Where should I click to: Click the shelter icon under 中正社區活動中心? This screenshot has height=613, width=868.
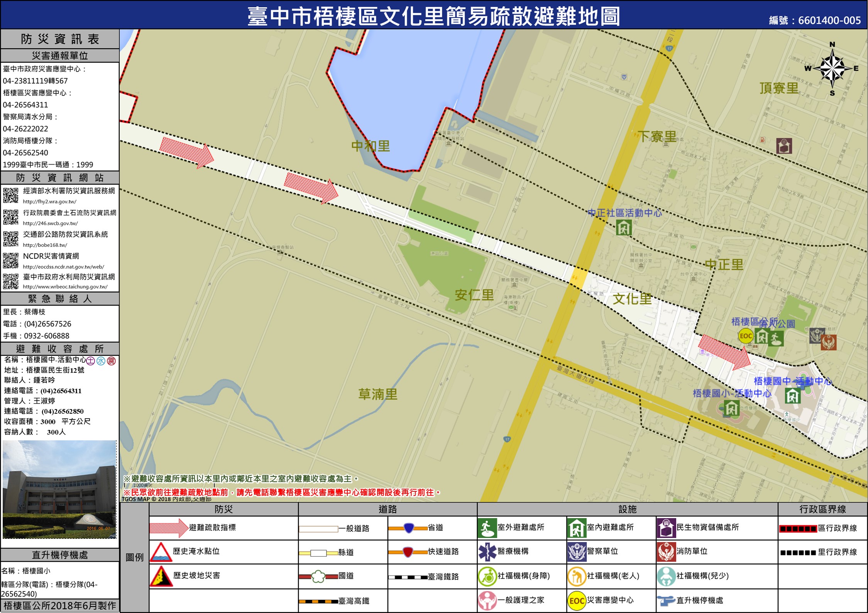(x=624, y=228)
